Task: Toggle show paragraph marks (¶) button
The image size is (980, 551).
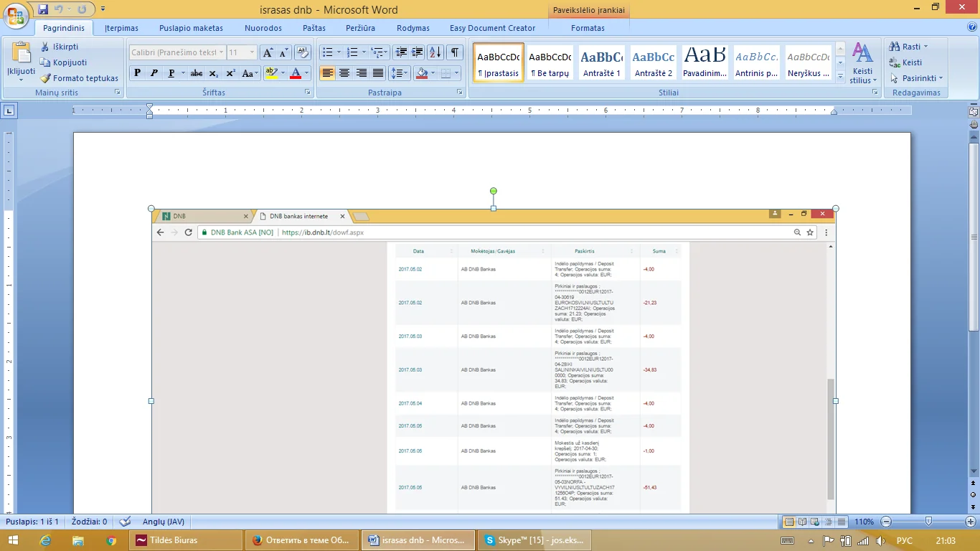Action: [x=455, y=52]
